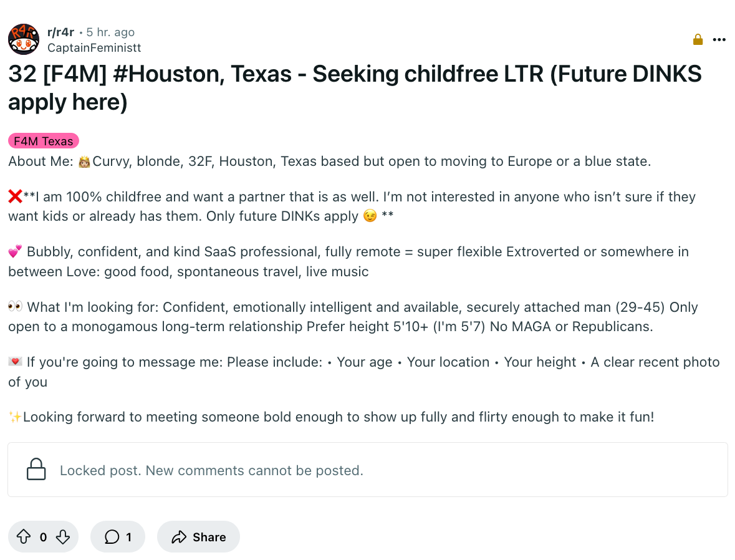Image resolution: width=735 pixels, height=560 pixels.
Task: Click the Share button
Action: pyautogui.click(x=198, y=536)
